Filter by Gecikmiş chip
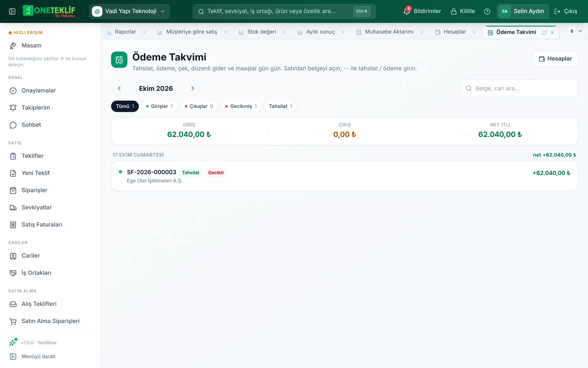The image size is (588, 368). point(241,106)
